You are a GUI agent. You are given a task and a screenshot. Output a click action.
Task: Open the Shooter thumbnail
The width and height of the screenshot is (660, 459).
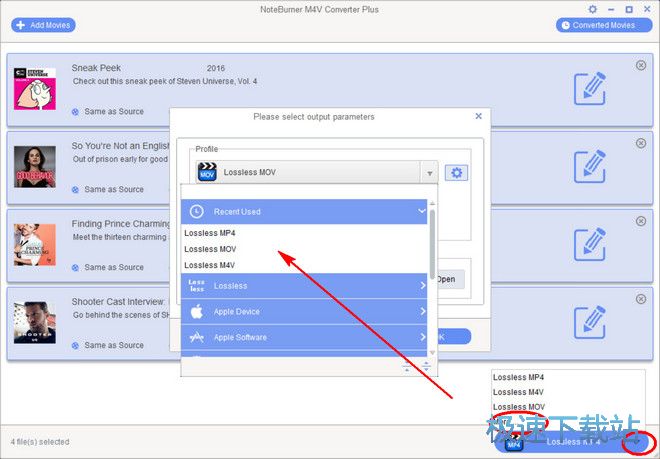[35, 323]
